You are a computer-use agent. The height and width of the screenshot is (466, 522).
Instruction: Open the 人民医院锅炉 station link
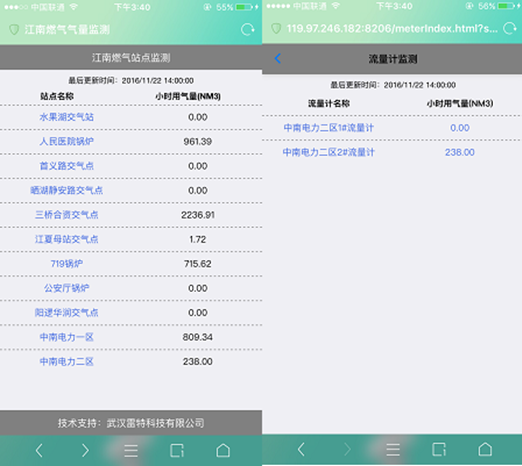[67, 141]
